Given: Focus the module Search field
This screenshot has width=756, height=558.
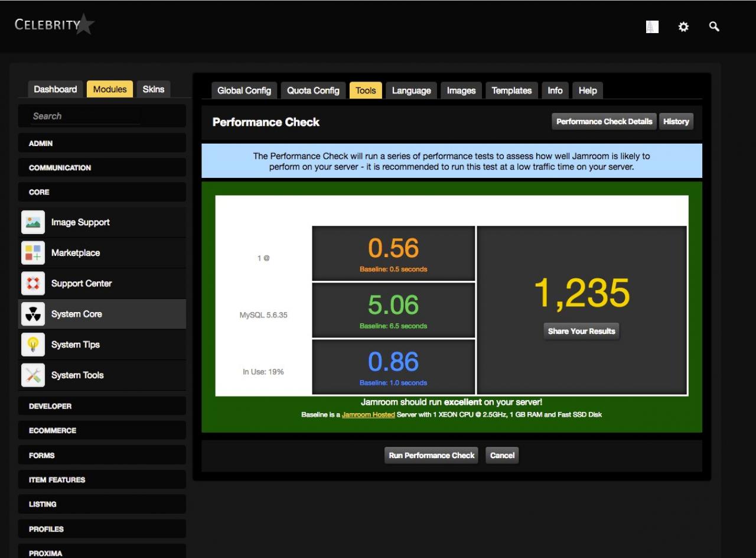Looking at the screenshot, I should pyautogui.click(x=86, y=116).
